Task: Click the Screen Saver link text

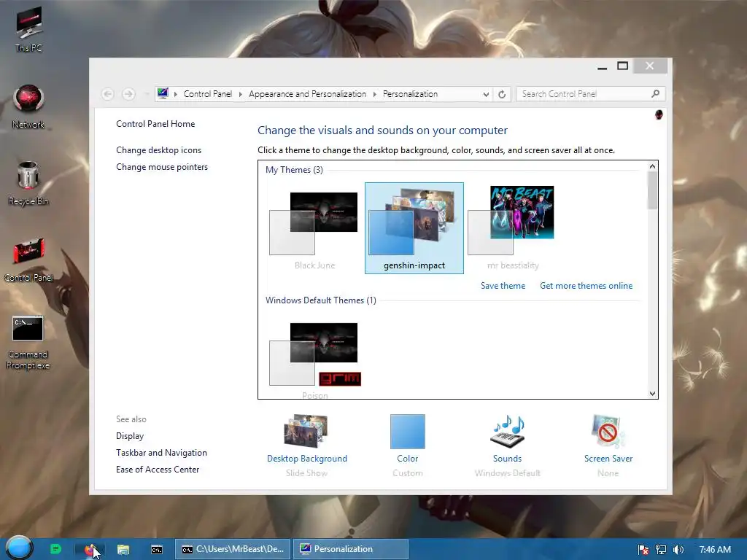Action: click(608, 459)
